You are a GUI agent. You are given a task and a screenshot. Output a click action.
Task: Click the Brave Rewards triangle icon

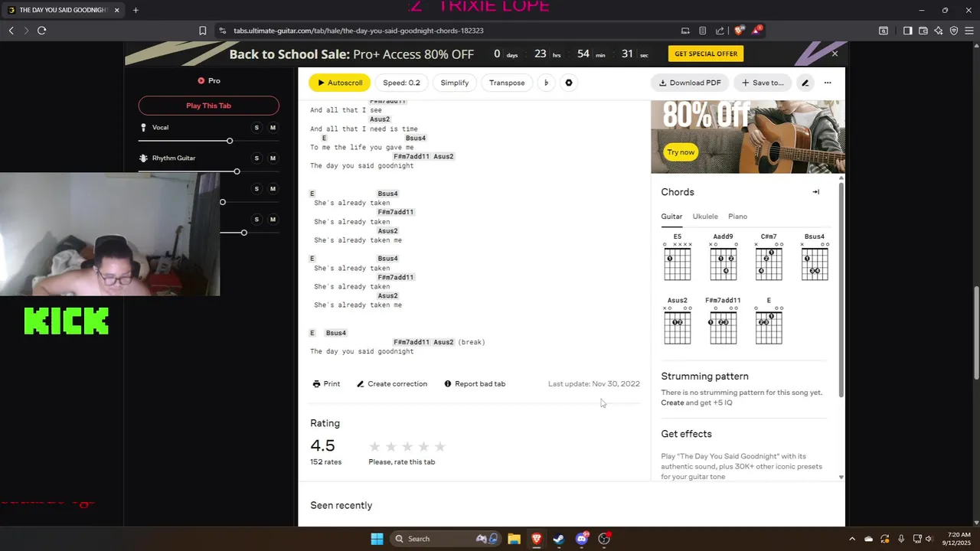[756, 31]
